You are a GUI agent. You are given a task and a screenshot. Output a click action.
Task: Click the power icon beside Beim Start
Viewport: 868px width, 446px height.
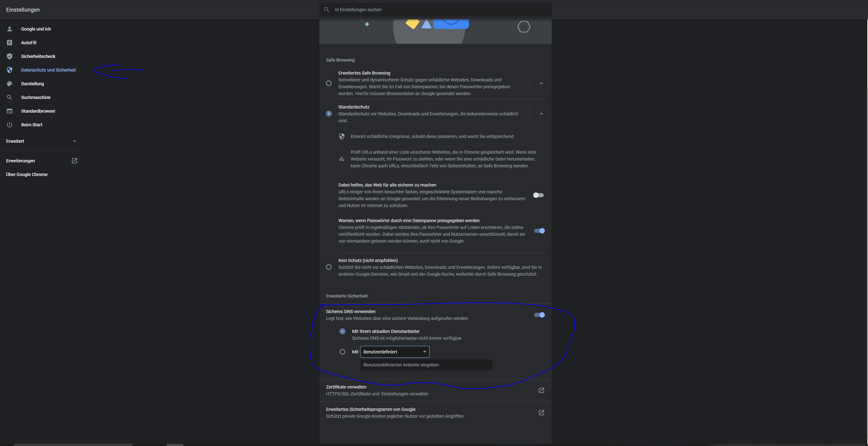9,125
